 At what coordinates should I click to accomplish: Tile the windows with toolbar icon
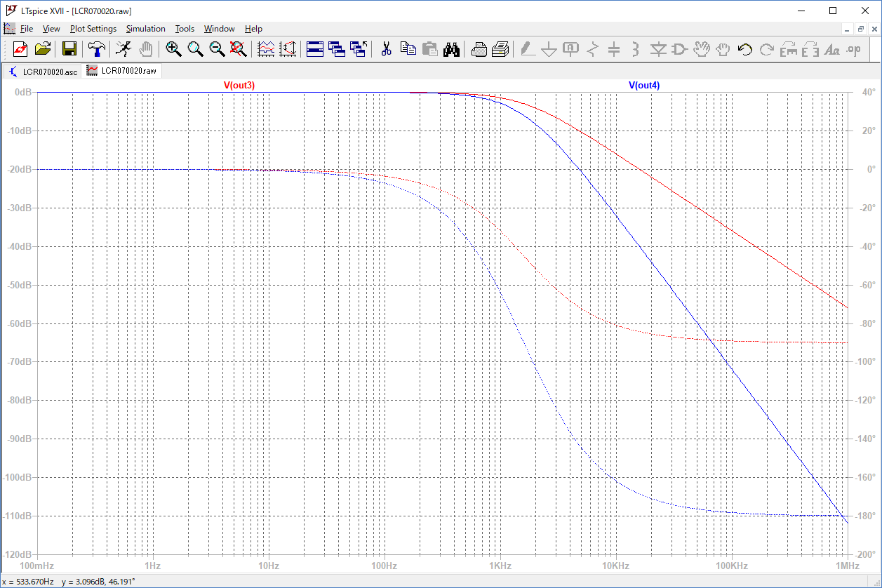point(315,49)
